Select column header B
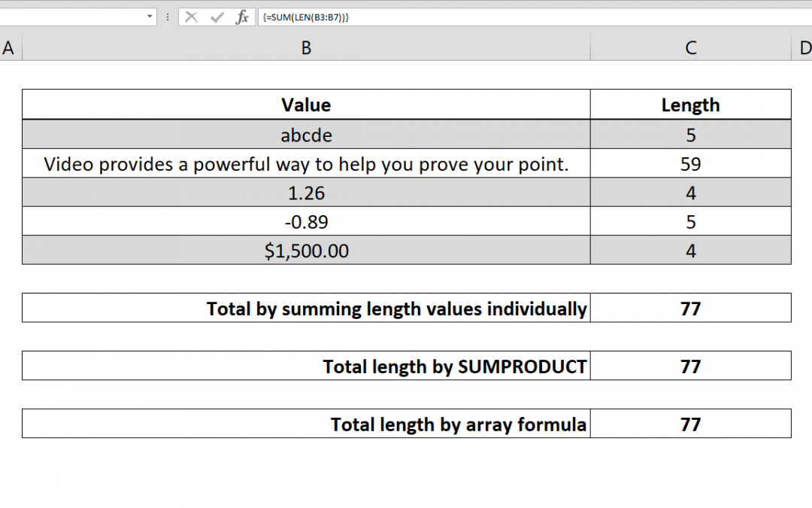The image size is (812, 508). (305, 47)
